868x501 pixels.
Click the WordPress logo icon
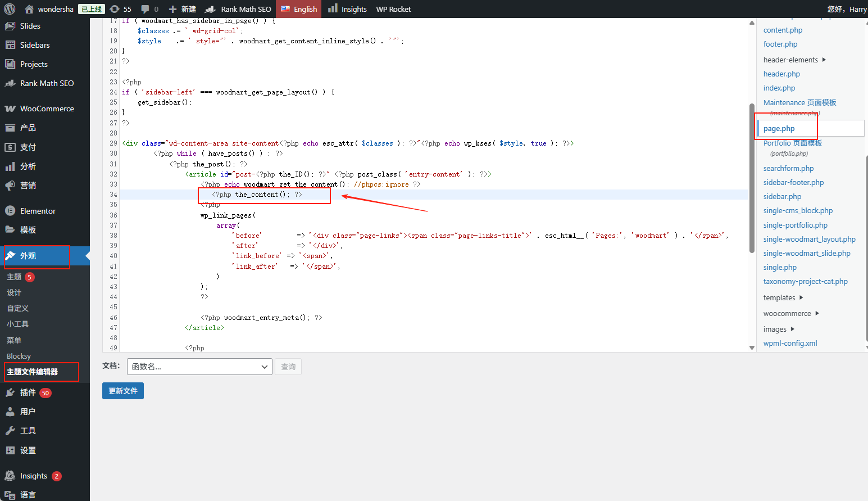click(10, 9)
